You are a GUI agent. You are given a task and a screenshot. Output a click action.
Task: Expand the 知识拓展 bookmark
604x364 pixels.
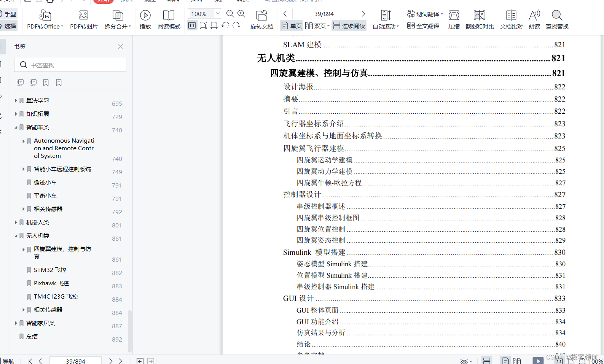pyautogui.click(x=16, y=114)
